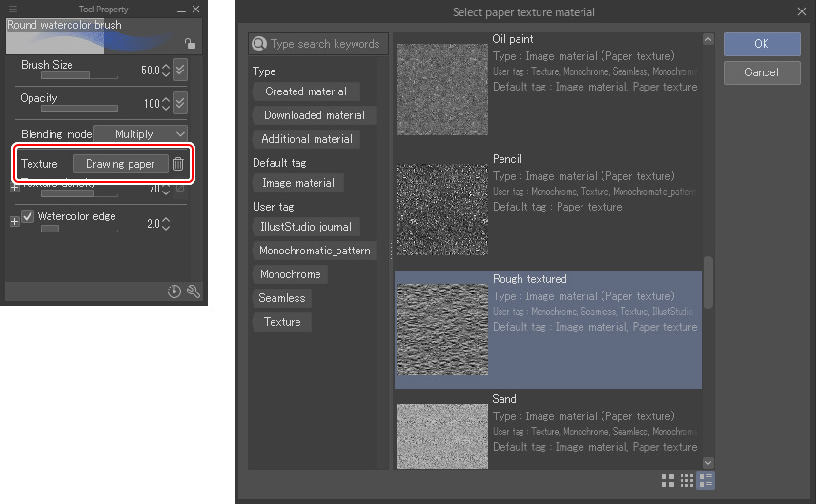Minimize the Tool Property panel

coord(181,10)
